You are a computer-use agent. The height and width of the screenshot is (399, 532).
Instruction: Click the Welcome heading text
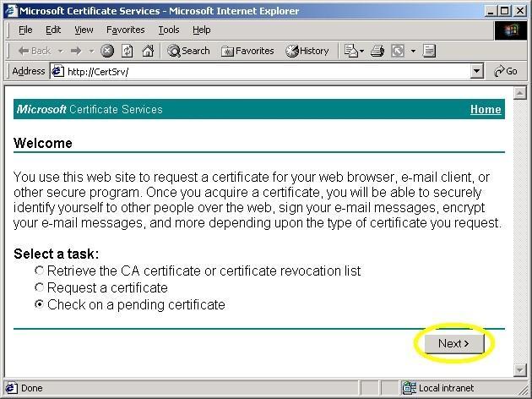43,143
